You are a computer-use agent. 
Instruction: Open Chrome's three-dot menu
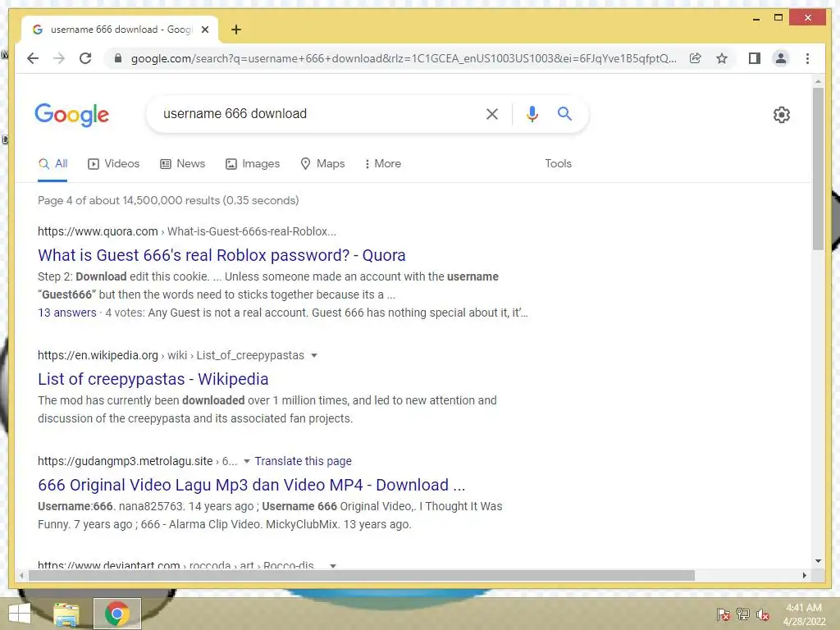(x=807, y=58)
